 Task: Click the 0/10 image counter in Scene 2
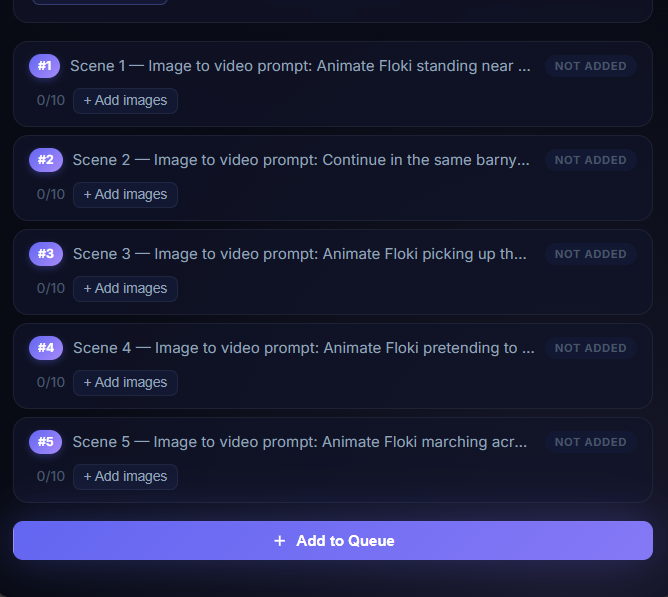point(51,195)
